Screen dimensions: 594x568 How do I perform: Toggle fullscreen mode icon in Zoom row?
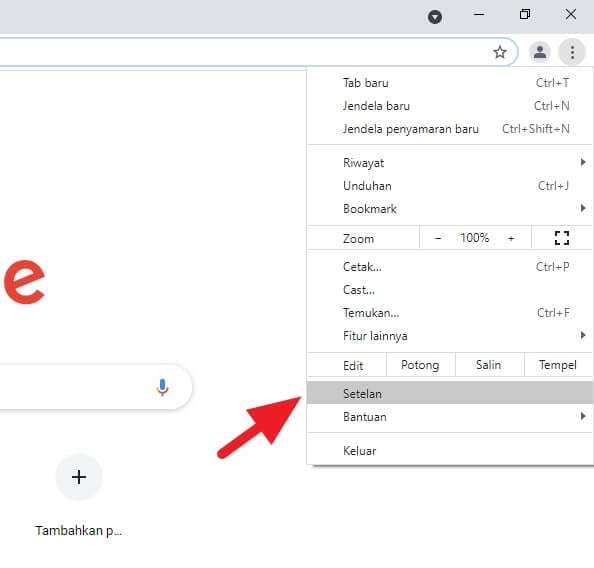tap(561, 238)
